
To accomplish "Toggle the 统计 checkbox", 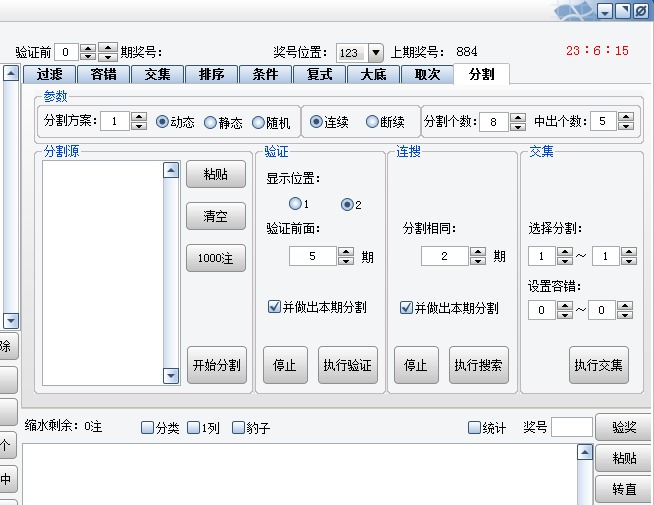I will [475, 428].
